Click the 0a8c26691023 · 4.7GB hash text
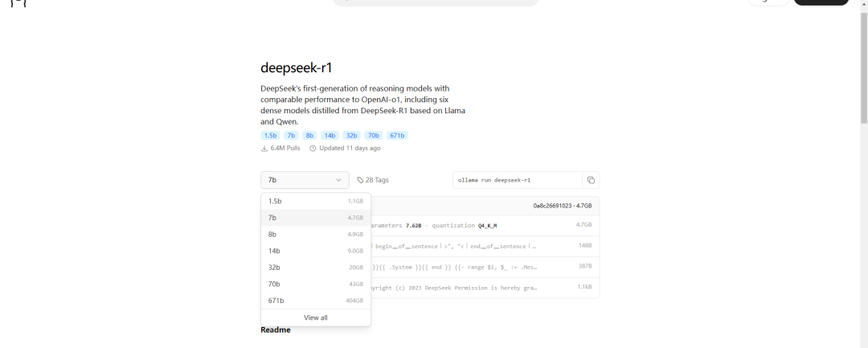Screen dimensions: 868x348 (563, 205)
